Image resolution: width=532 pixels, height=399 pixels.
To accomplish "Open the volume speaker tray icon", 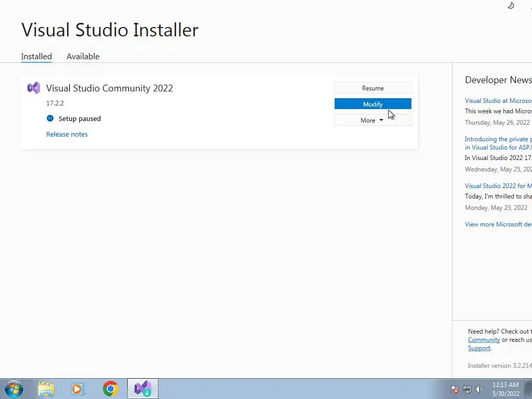I will click(x=479, y=389).
